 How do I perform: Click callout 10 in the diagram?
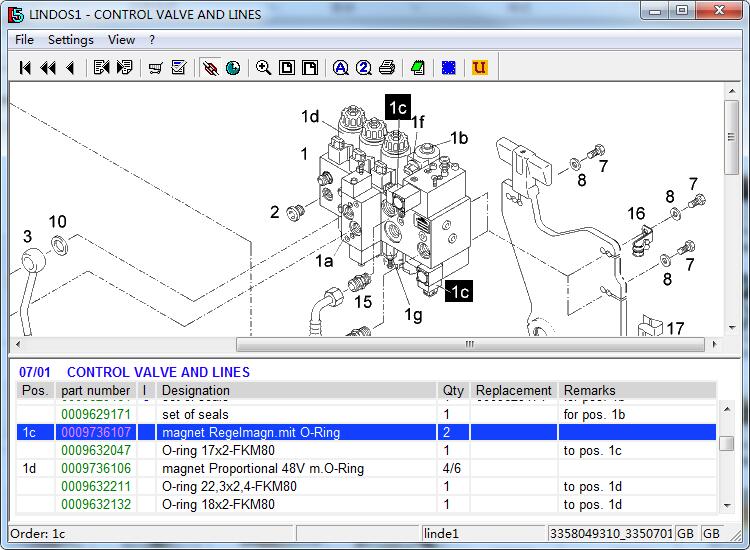(x=57, y=221)
